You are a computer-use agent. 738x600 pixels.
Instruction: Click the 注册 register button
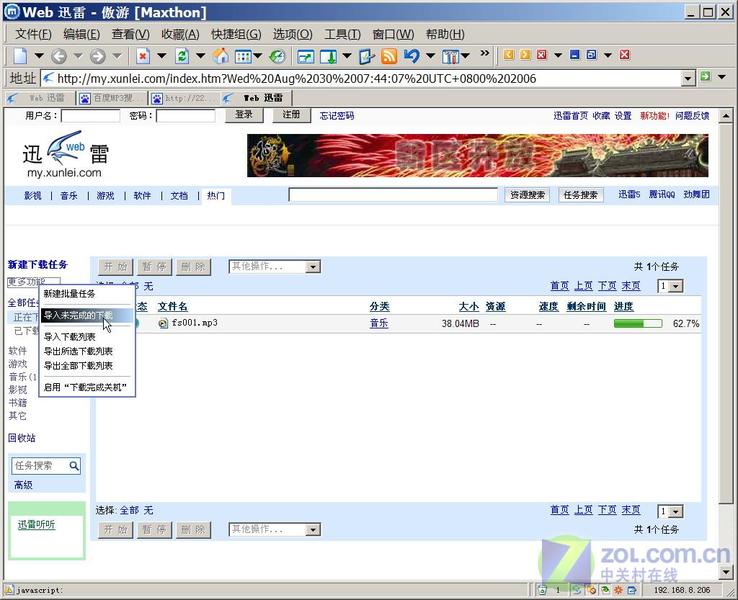click(291, 115)
